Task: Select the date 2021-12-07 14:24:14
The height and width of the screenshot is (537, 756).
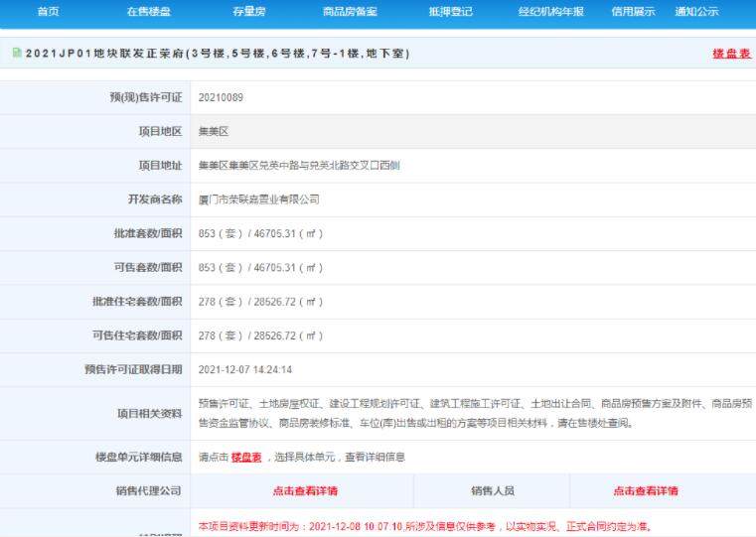Action: point(245,370)
